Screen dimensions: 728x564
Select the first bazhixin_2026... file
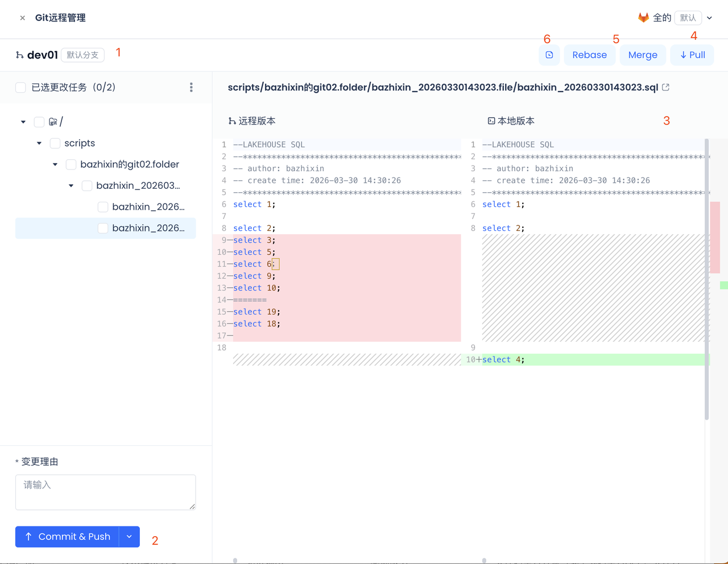click(148, 207)
